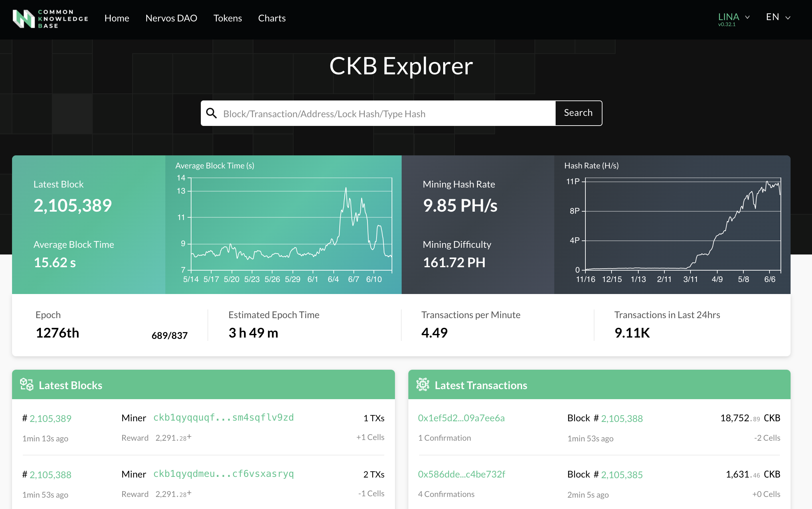812x509 pixels.
Task: Click the Latest Transactions header title
Action: [x=481, y=385]
